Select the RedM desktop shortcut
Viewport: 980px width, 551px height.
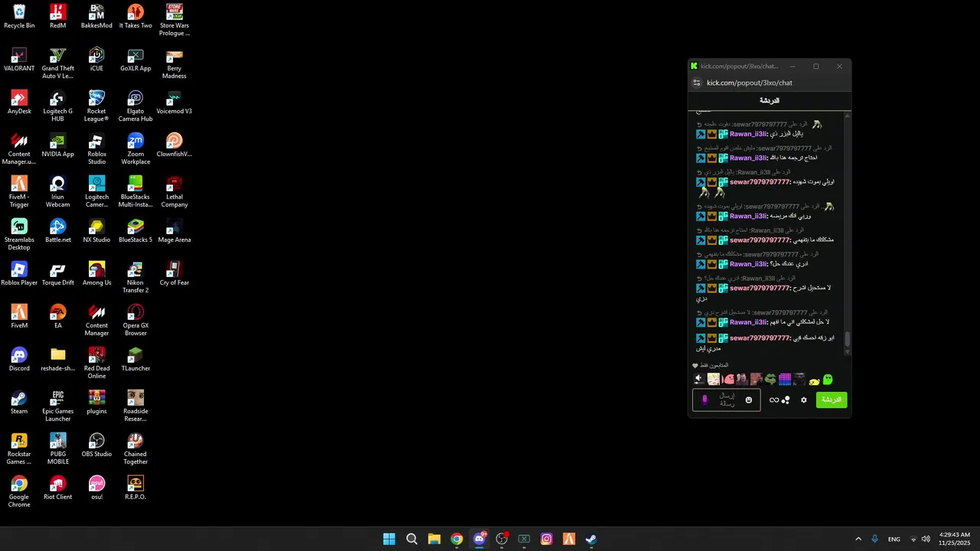pyautogui.click(x=57, y=17)
